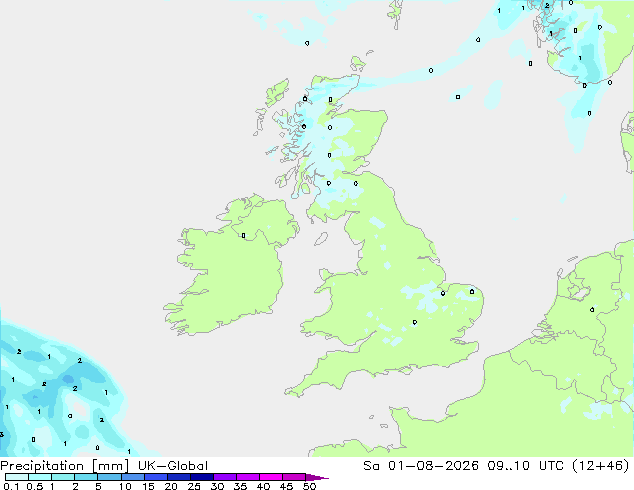This screenshot has height=490, width=634.
Task: Click the 40–45 mm legend color swatch
Action: [271, 477]
